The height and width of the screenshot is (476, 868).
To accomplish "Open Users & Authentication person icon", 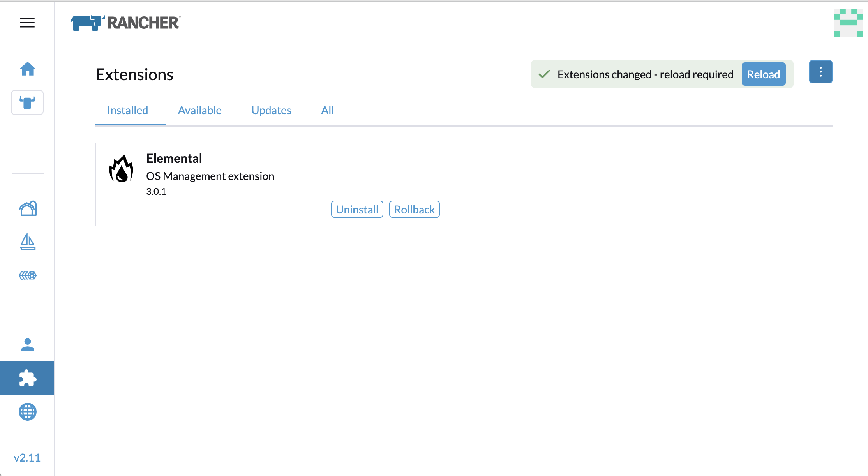I will (x=28, y=345).
